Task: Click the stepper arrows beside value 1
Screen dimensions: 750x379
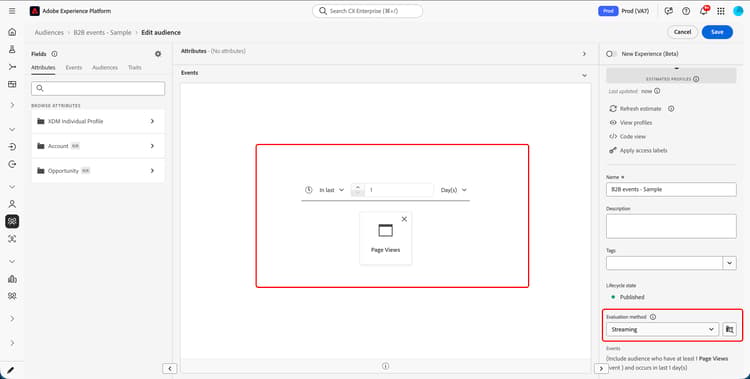Action: pyautogui.click(x=358, y=190)
